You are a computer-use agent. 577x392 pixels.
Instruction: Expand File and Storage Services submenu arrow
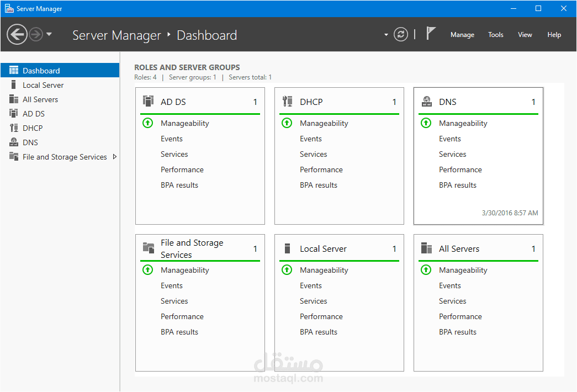114,157
